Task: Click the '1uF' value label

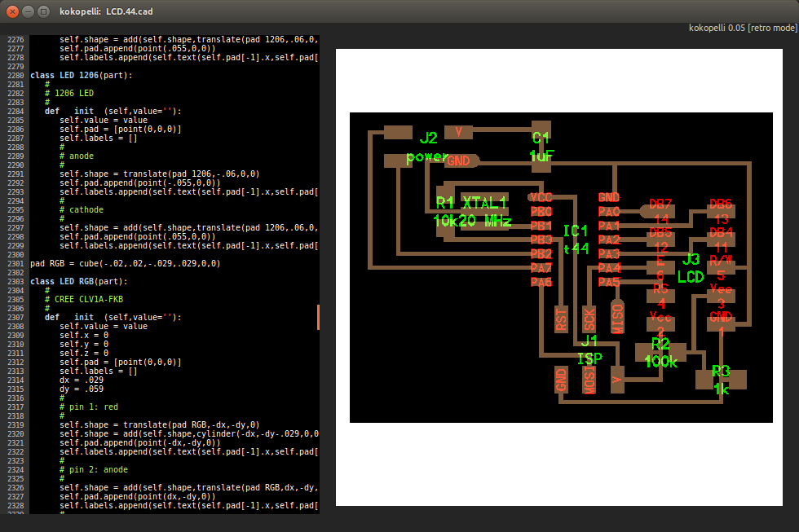Action: [x=541, y=156]
